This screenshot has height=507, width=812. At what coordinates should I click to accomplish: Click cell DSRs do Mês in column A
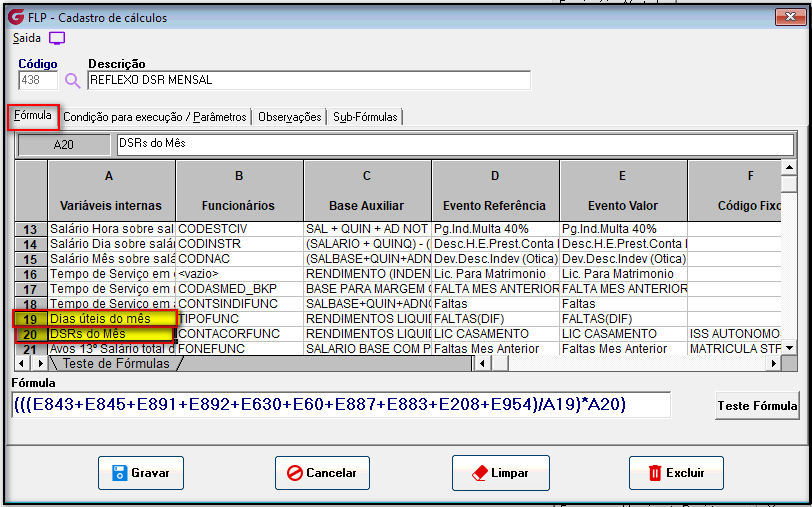[111, 334]
